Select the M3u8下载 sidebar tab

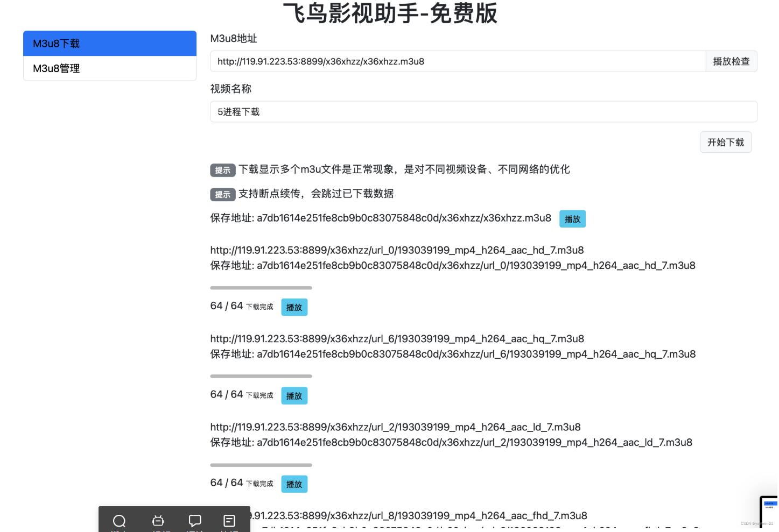[x=110, y=44]
